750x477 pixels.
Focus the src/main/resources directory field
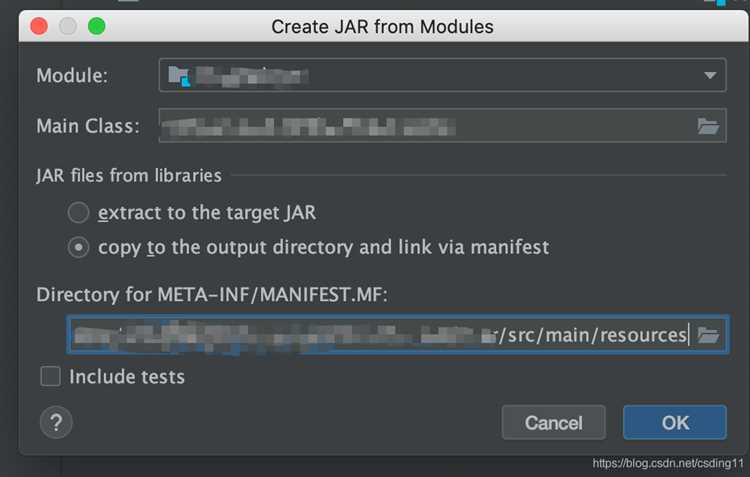point(382,334)
